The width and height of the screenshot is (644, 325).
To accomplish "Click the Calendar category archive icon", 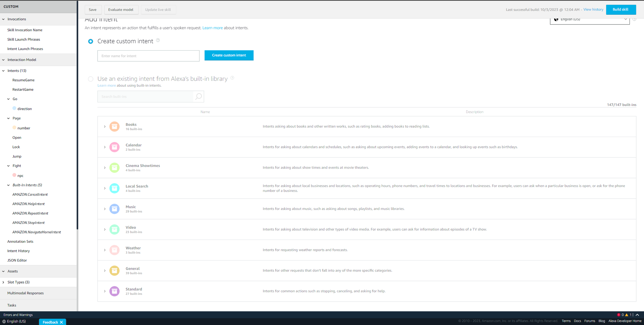I will coord(114,147).
